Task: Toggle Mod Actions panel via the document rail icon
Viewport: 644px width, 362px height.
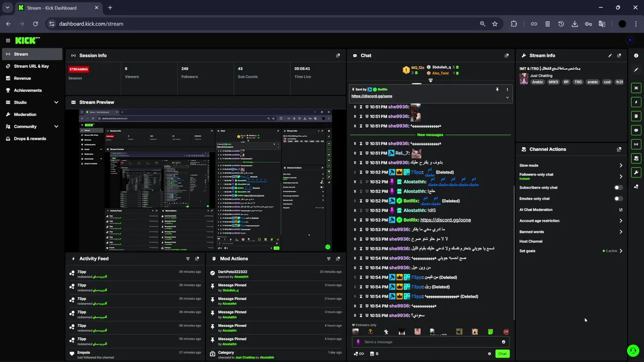Action: click(636, 116)
